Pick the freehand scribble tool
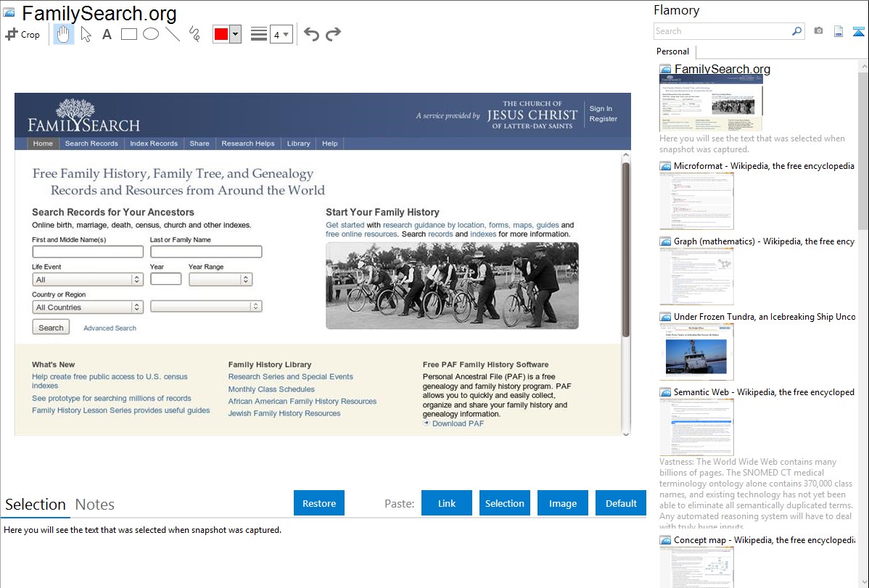This screenshot has height=588, width=869. click(x=194, y=34)
